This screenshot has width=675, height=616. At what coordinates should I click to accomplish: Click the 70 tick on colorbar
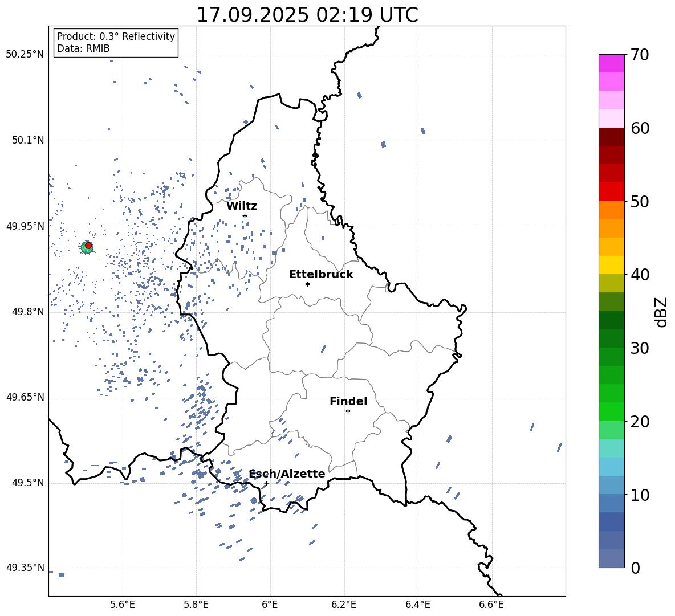[640, 55]
